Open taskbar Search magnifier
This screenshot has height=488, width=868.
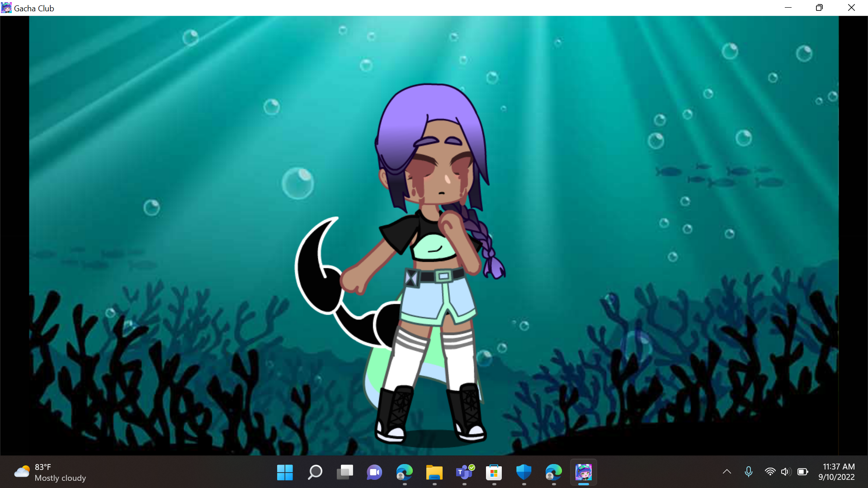pos(315,472)
